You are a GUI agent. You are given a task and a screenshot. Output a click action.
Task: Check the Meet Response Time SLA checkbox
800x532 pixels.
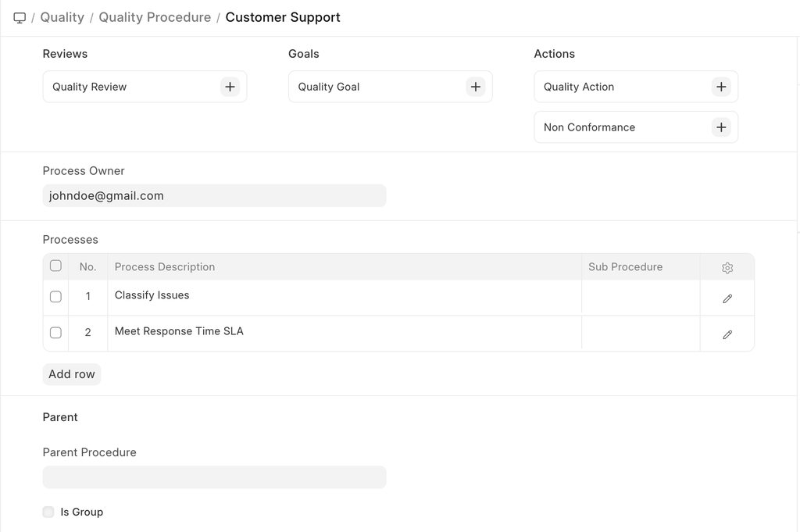(55, 333)
